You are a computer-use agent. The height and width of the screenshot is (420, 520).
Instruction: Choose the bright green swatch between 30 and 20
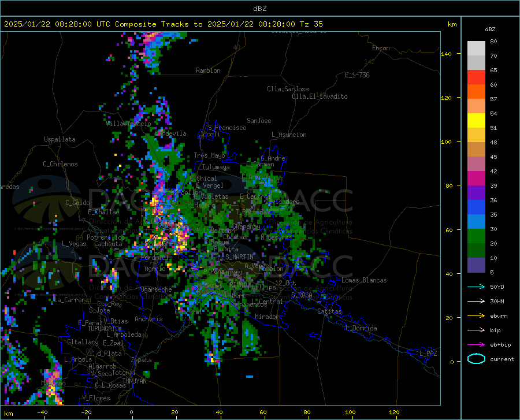[476, 236]
